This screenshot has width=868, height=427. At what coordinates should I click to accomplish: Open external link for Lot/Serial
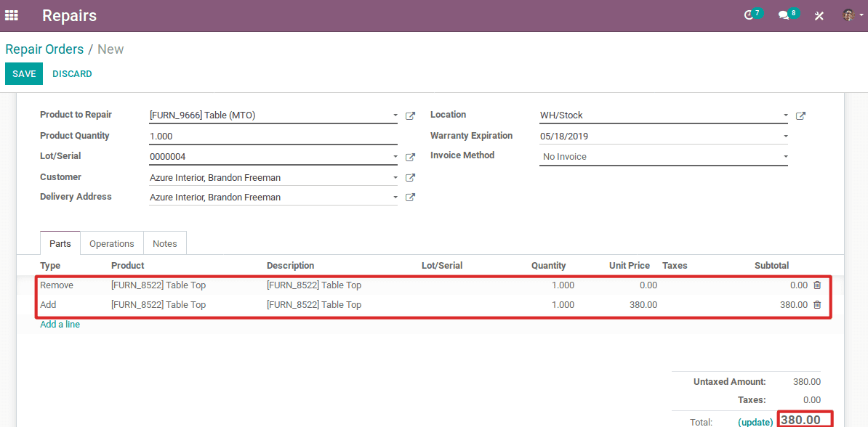[410, 157]
